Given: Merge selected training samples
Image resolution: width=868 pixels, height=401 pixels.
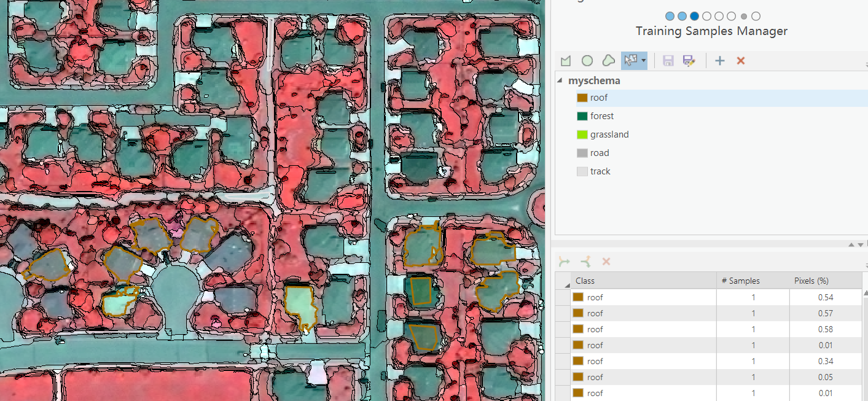Looking at the screenshot, I should [564, 262].
